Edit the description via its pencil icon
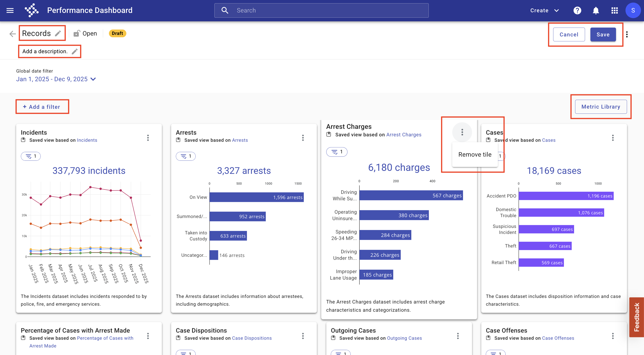Screen dimensions: 644x355 point(74,51)
